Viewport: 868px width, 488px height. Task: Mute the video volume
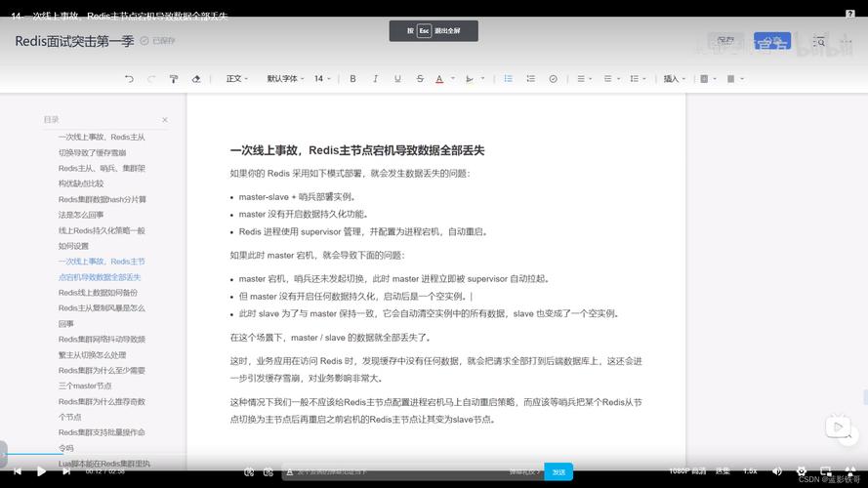[777, 471]
